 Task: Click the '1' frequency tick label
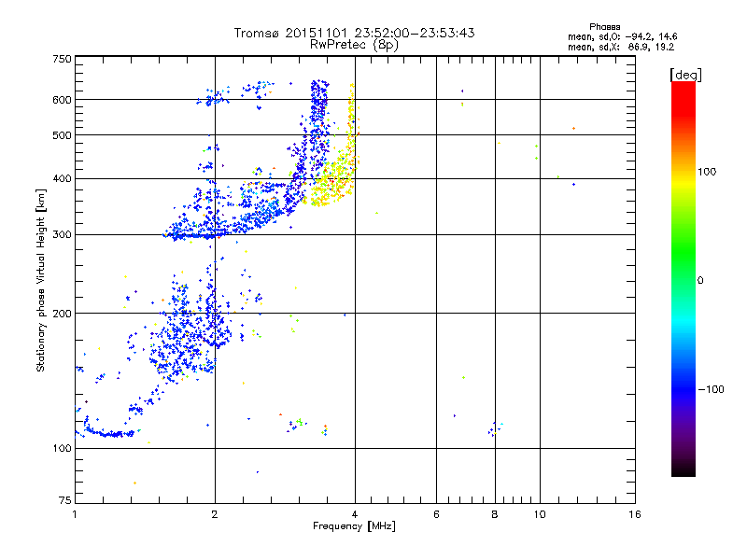(x=75, y=514)
